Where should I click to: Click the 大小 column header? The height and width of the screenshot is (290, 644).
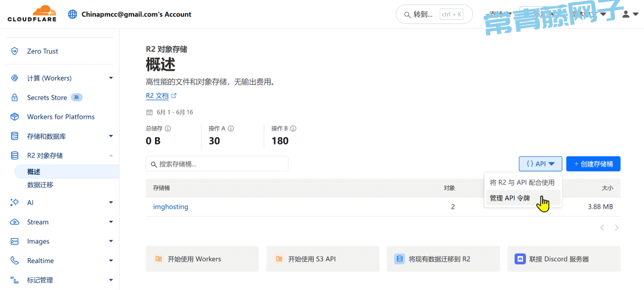click(x=608, y=188)
